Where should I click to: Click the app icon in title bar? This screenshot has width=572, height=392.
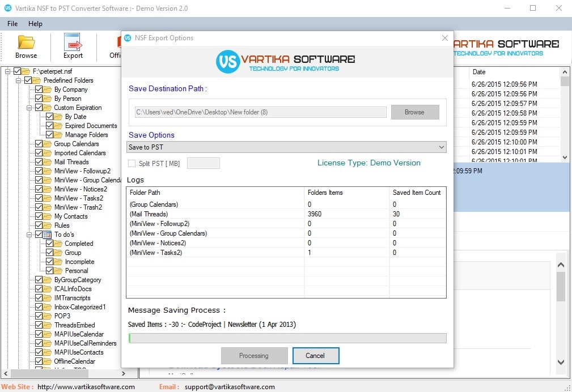pos(8,8)
